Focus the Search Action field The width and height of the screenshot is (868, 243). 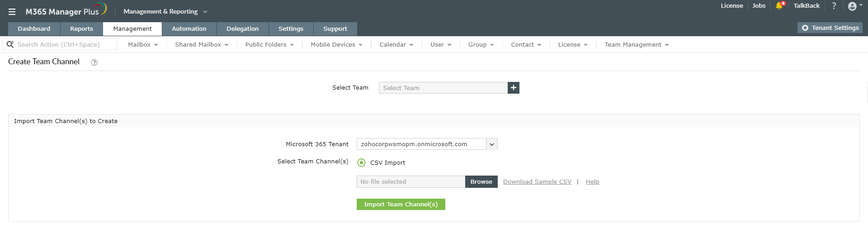[63, 45]
